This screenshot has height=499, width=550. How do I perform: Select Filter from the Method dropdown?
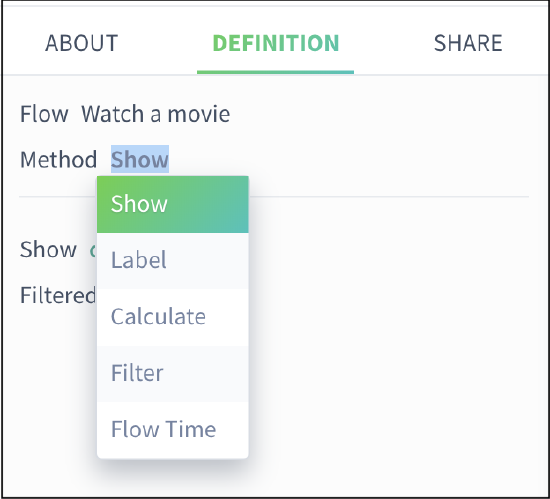click(173, 373)
